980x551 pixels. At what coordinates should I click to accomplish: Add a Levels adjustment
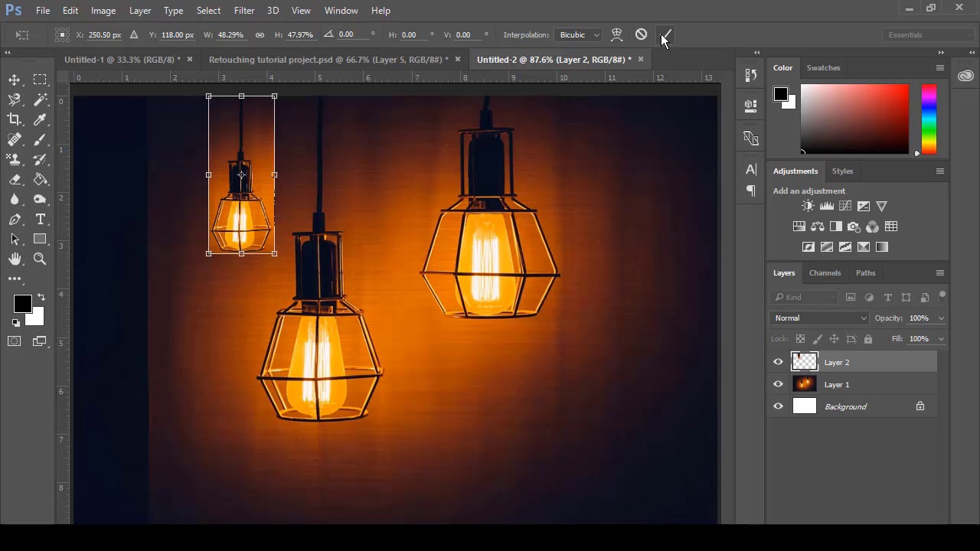pyautogui.click(x=827, y=206)
